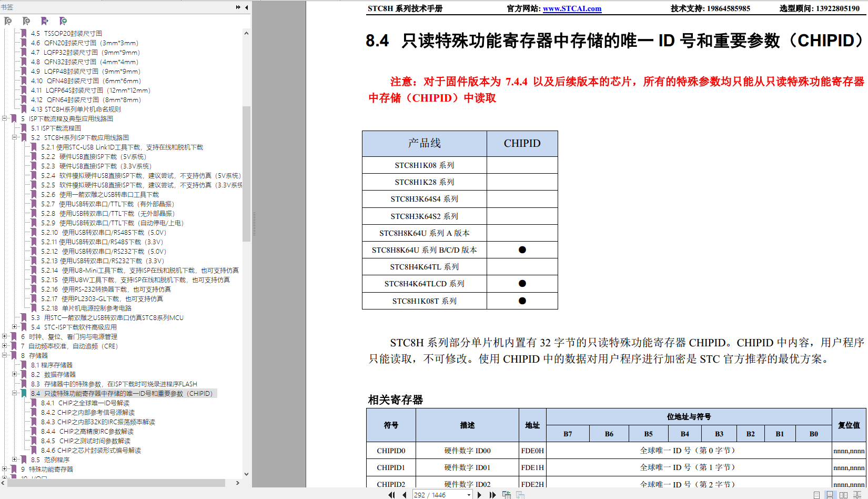The height and width of the screenshot is (499, 868).
Task: Click the 相关寄存器 heading
Action: click(x=396, y=400)
